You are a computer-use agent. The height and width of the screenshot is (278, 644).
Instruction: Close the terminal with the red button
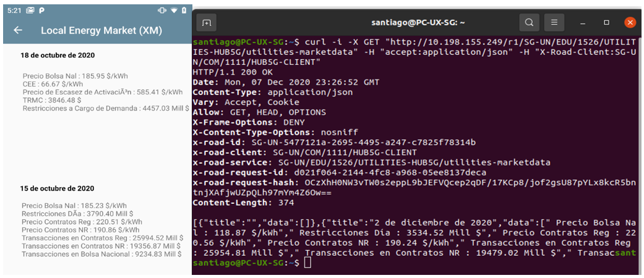tap(630, 23)
